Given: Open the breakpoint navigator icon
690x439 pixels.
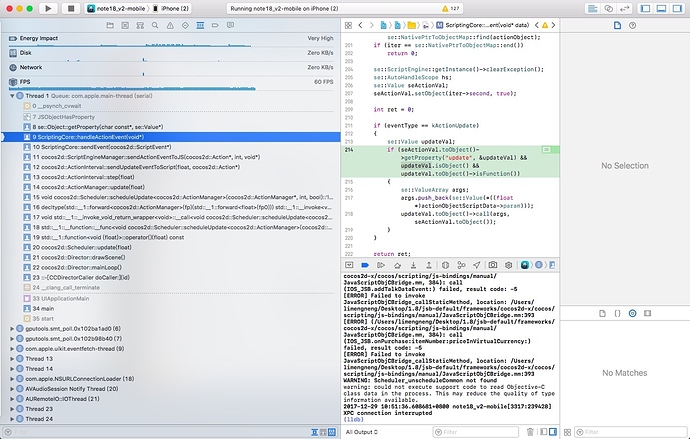Looking at the screenshot, I should (x=215, y=26).
